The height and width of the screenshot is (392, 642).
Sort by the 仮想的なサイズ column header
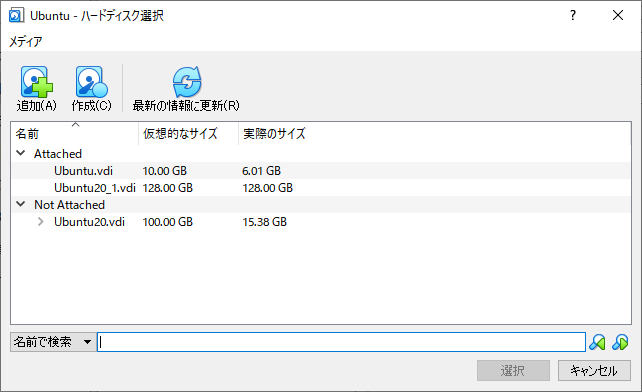[188, 134]
